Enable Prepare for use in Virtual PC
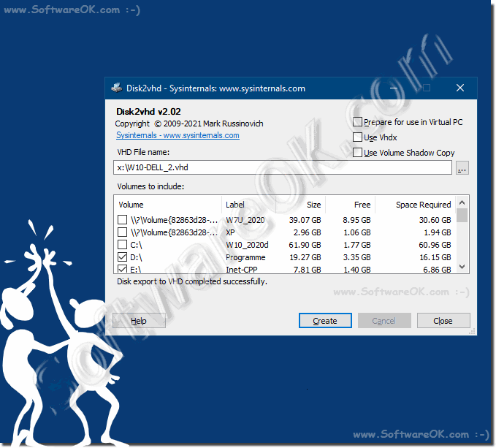 [357, 122]
